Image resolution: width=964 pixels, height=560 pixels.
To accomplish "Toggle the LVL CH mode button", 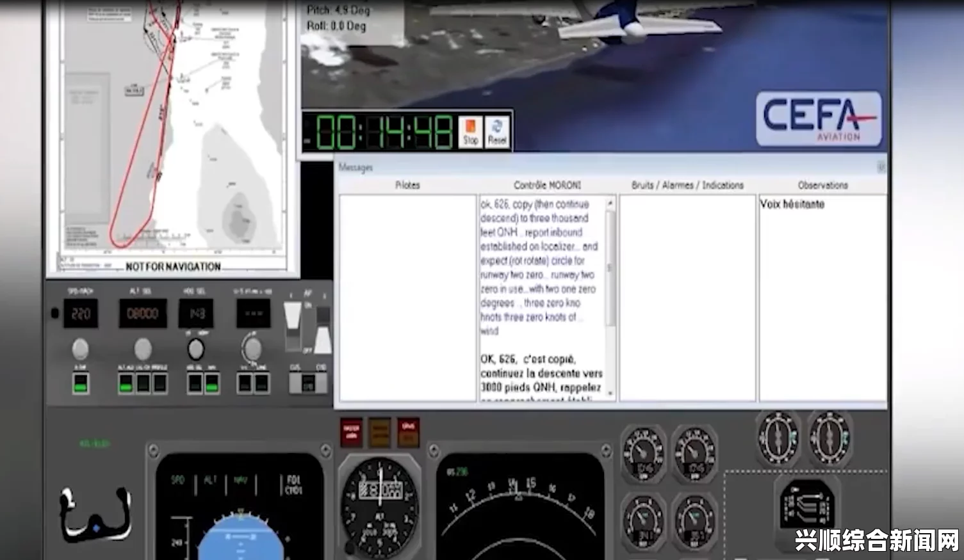I will [143, 383].
